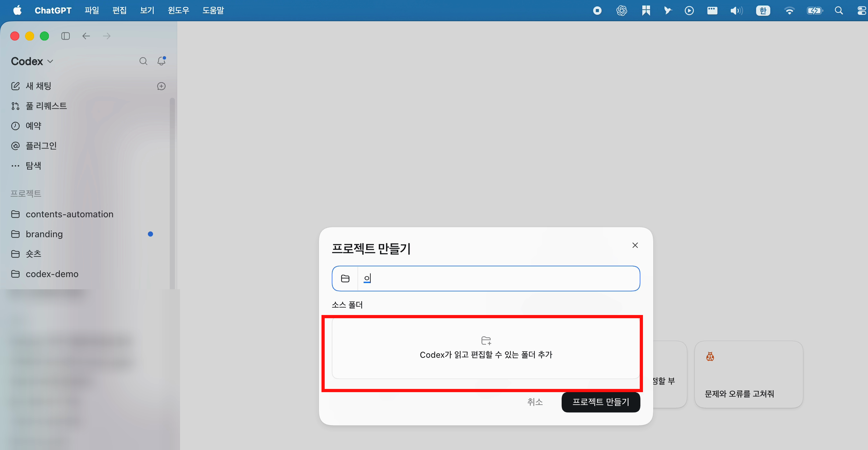Screen dimensions: 868x450
Task: Click the bird-shaped menu bar icon
Action: 667,11
